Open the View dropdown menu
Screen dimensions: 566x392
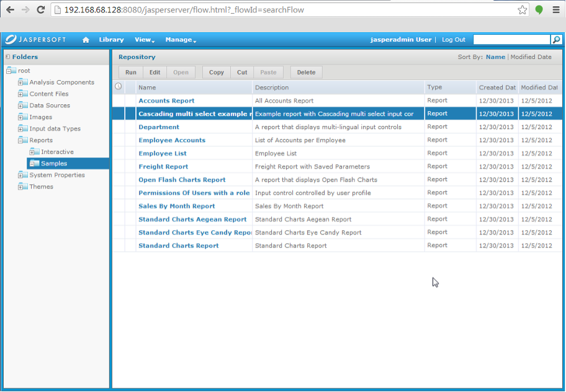pos(145,40)
